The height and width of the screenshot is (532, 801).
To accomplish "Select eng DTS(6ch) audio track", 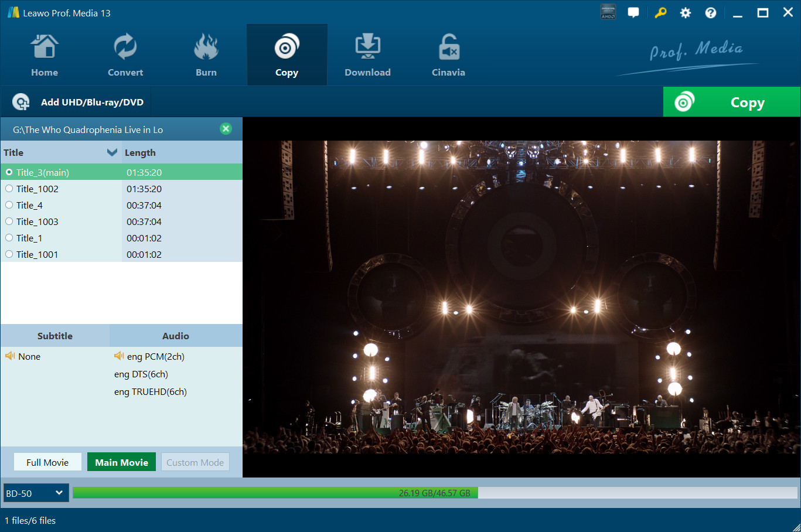I will 141,374.
